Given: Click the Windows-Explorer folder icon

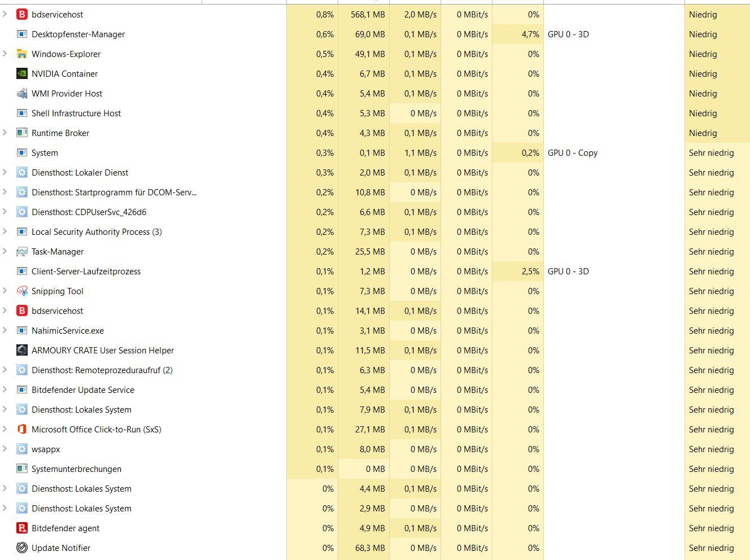Looking at the screenshot, I should (21, 54).
